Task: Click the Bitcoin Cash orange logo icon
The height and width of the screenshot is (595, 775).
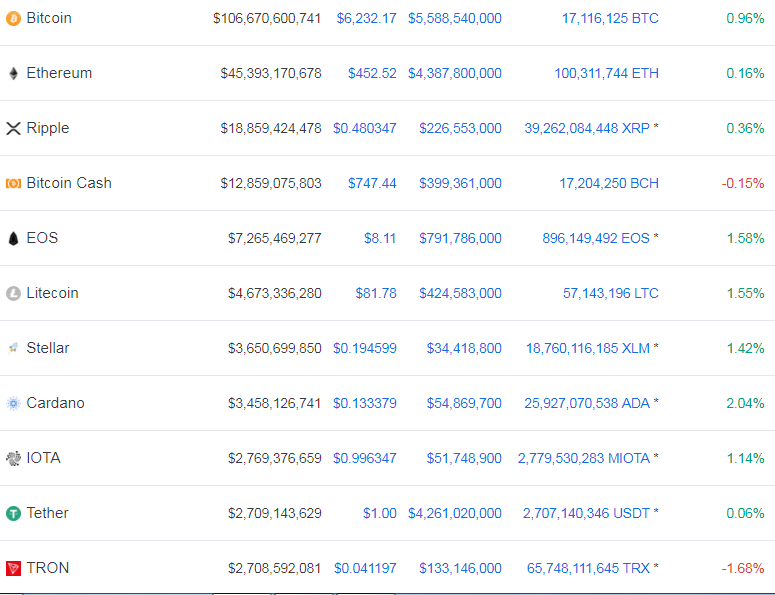Action: (x=13, y=183)
